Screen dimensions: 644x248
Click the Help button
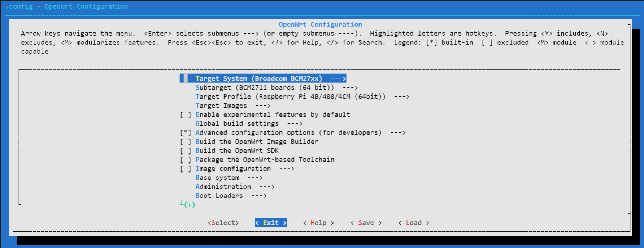[x=318, y=223]
